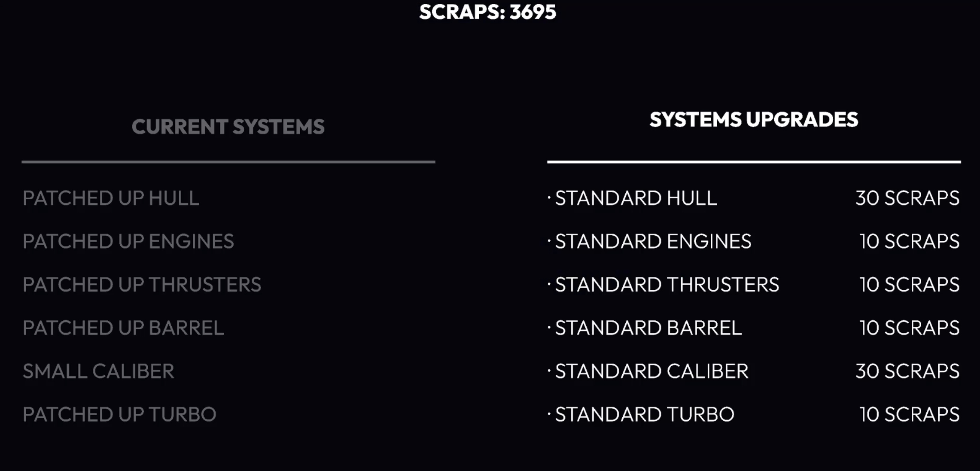Viewport: 980px width, 471px height.
Task: Click the Small Caliber entry
Action: pyautogui.click(x=98, y=371)
